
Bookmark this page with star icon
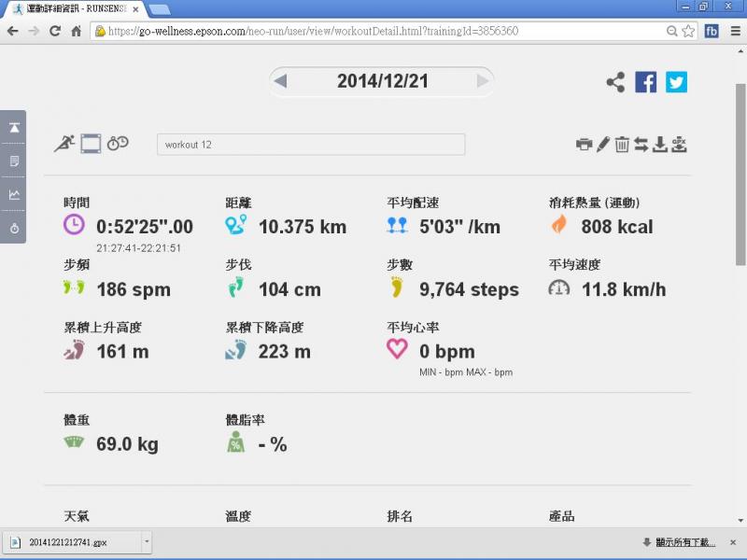point(688,32)
